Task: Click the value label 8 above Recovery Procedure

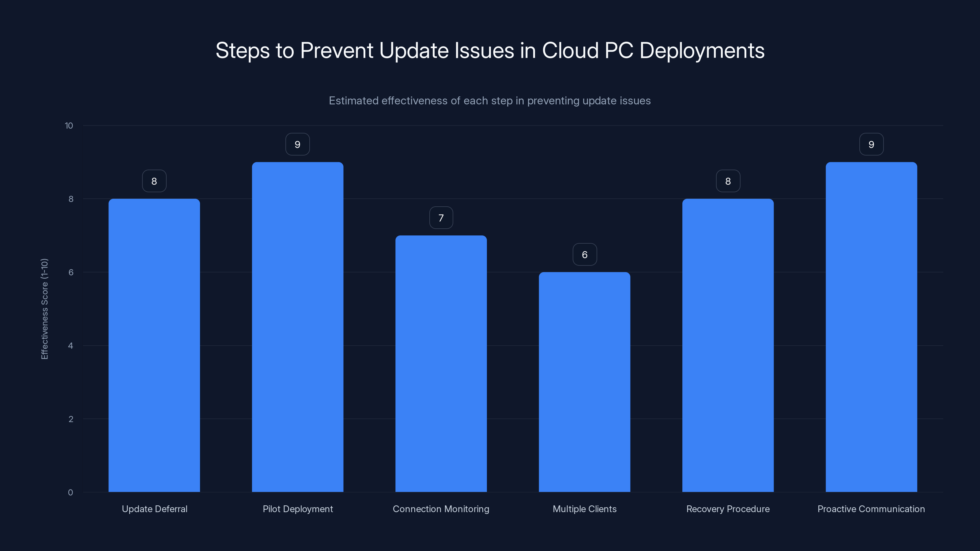Action: [728, 181]
